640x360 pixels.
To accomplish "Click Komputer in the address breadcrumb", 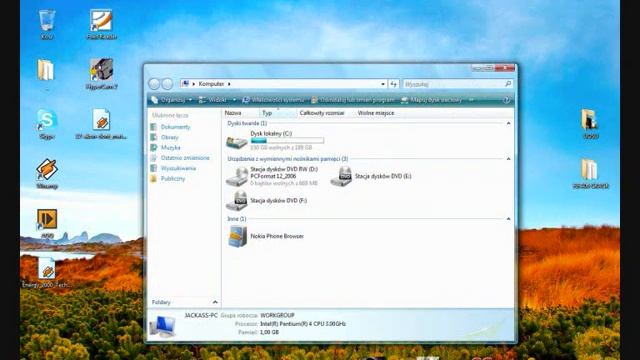I will (211, 84).
